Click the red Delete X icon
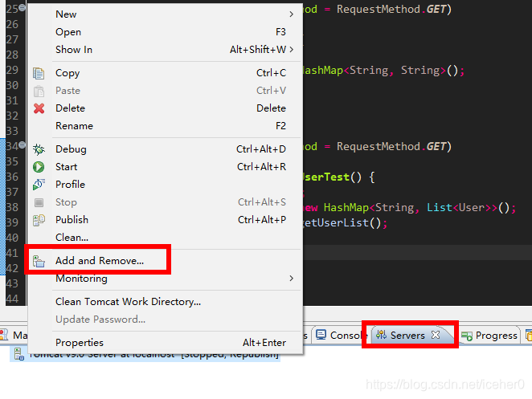Viewport: 532px width, 399px height. click(39, 108)
